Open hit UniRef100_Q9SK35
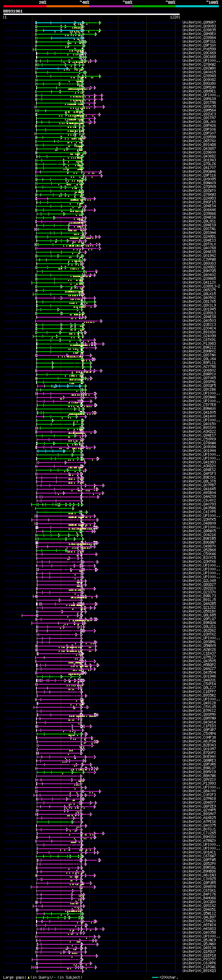This screenshot has width=222, height=980. (199, 106)
